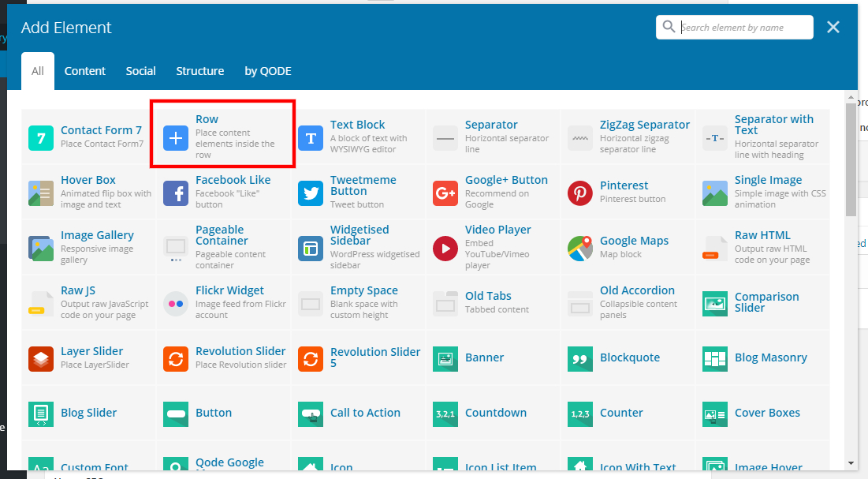Select the Row element plus icon
The image size is (868, 479).
point(176,138)
